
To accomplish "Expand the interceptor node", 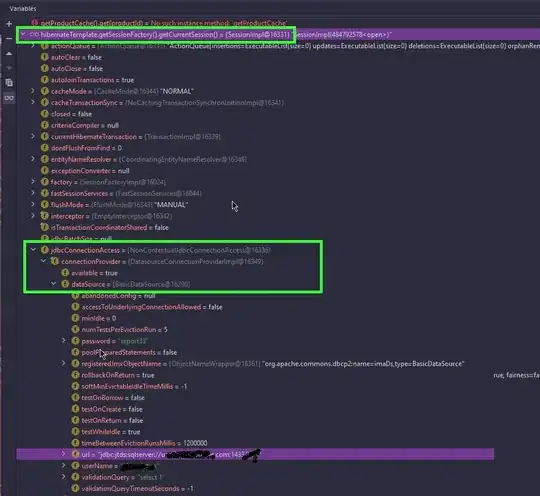I will coord(33,216).
